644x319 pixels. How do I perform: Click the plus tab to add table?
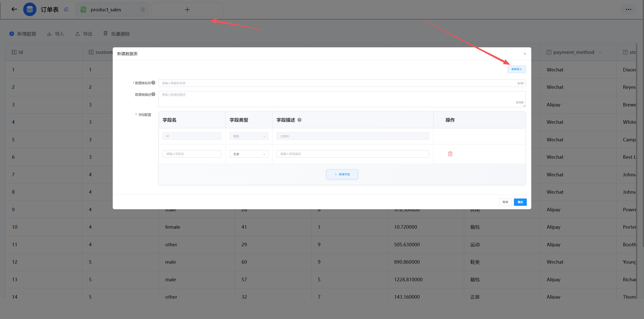point(187,10)
